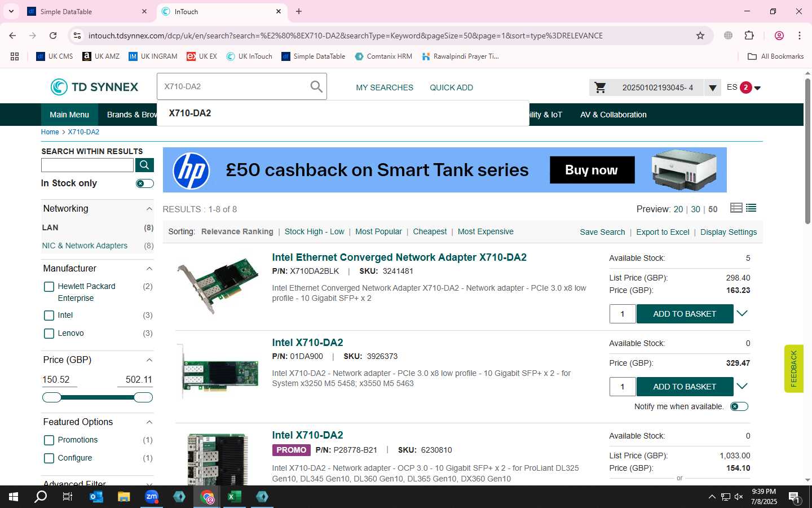Screen dimensions: 812x508
Task: Enable Notify me when available toggle
Action: pyautogui.click(x=739, y=406)
